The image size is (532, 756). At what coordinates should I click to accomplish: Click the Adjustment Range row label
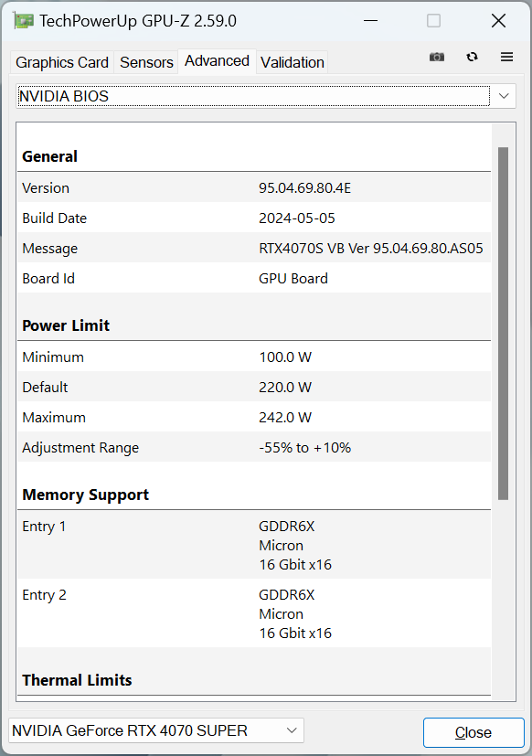pyautogui.click(x=80, y=448)
